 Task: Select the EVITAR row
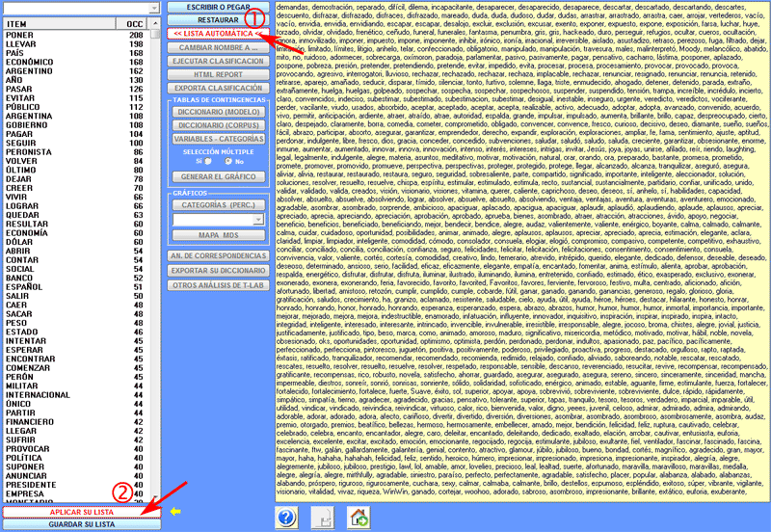76,98
